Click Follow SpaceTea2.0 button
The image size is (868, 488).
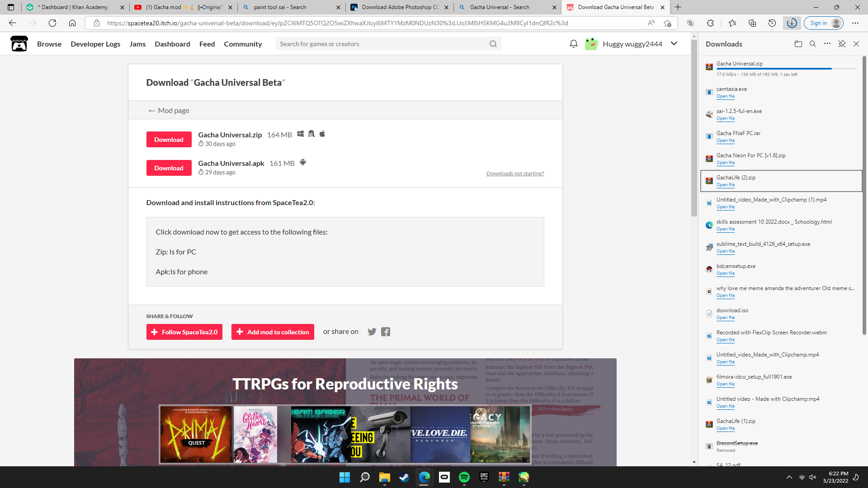point(184,332)
